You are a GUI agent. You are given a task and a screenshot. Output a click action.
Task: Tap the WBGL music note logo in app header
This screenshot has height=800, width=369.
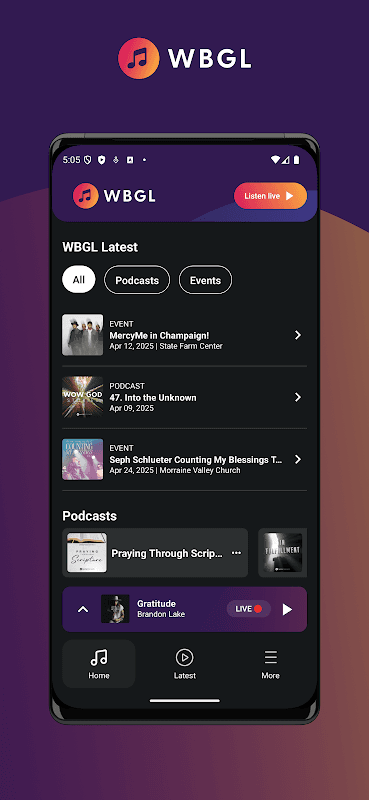[85, 196]
